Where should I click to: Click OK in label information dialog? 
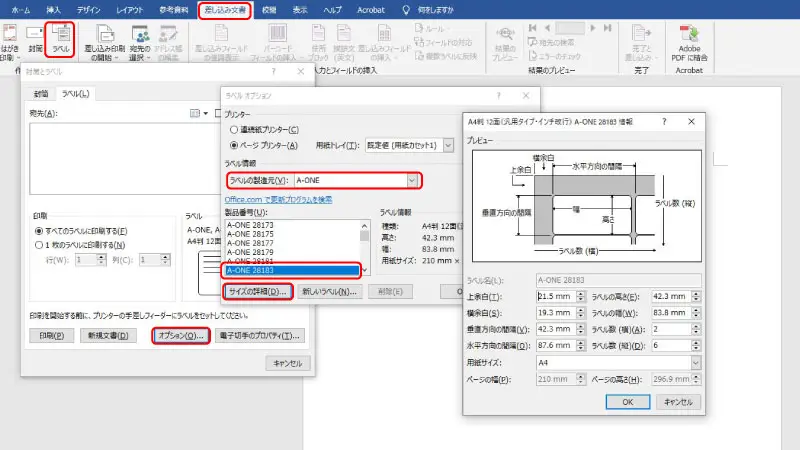(628, 402)
